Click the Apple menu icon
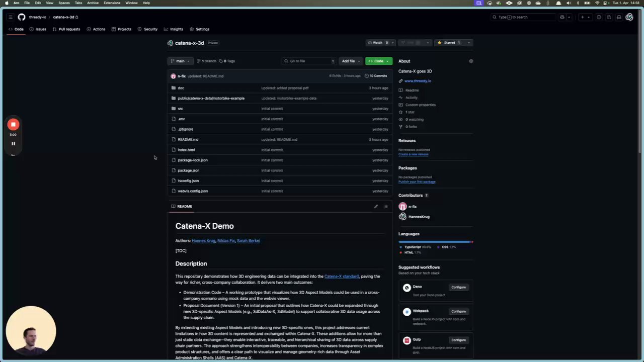Viewport: 644px width, 362px height. coord(7,3)
